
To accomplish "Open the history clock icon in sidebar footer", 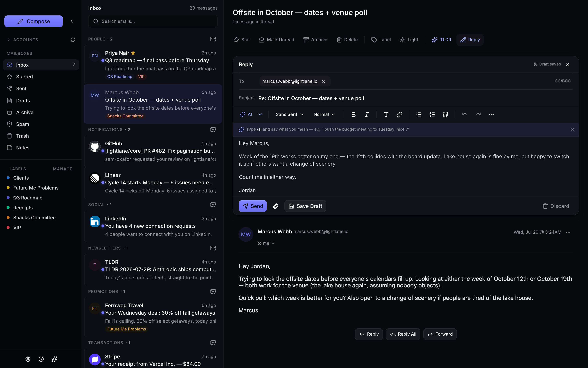I will pyautogui.click(x=41, y=359).
